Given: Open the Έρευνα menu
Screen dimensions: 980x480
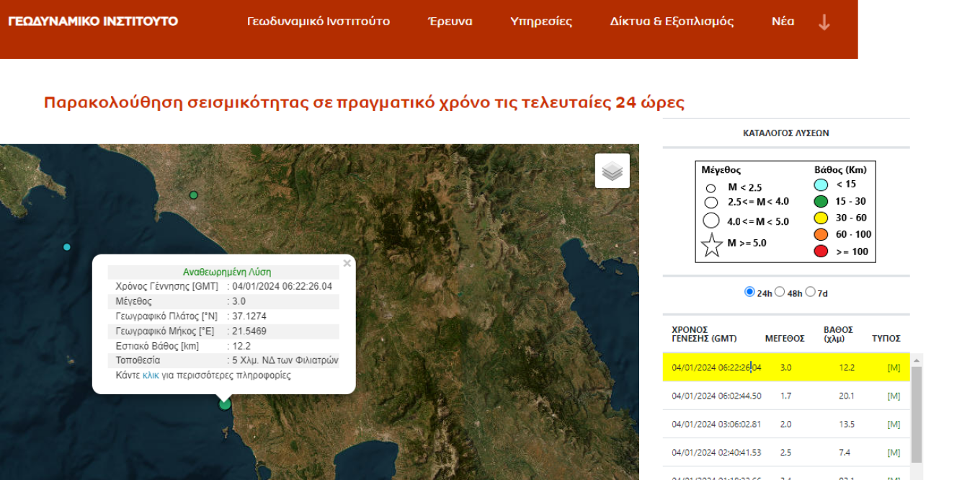Looking at the screenshot, I should (x=450, y=22).
